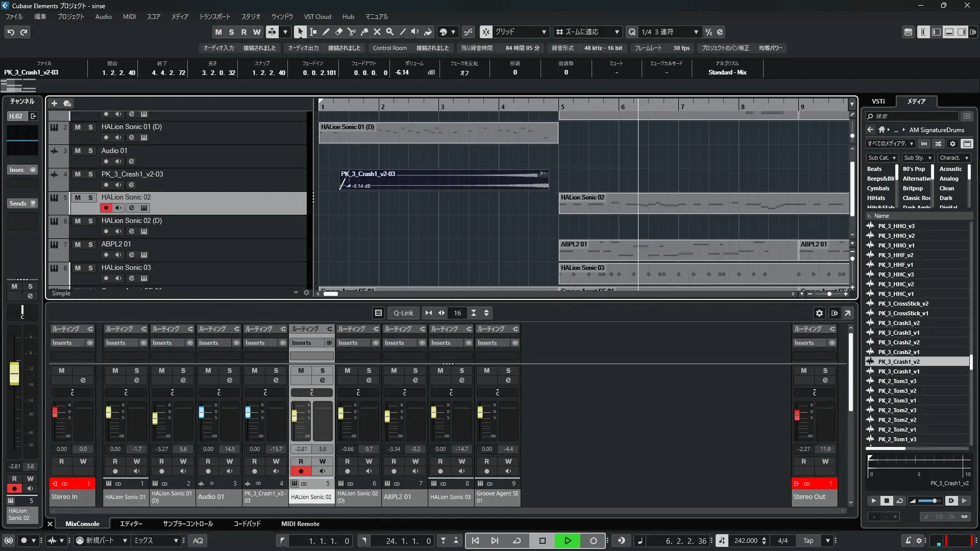Image resolution: width=980 pixels, height=551 pixels.
Task: Select the Split scissors tool
Action: pos(352,32)
